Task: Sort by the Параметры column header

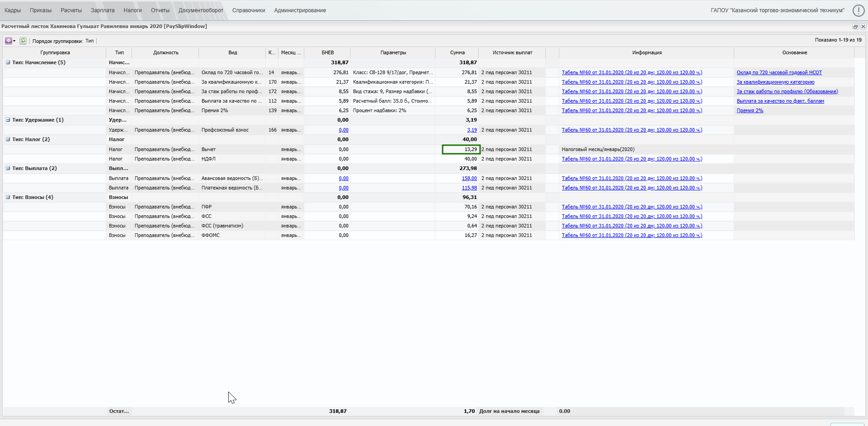Action: click(393, 52)
